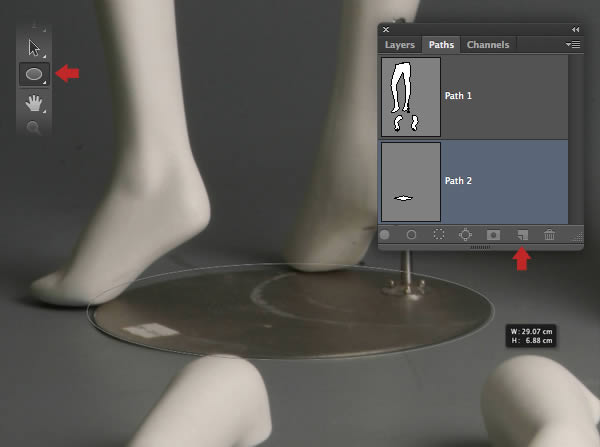Fill path with foreground color icon
This screenshot has height=447, width=600.
(385, 235)
